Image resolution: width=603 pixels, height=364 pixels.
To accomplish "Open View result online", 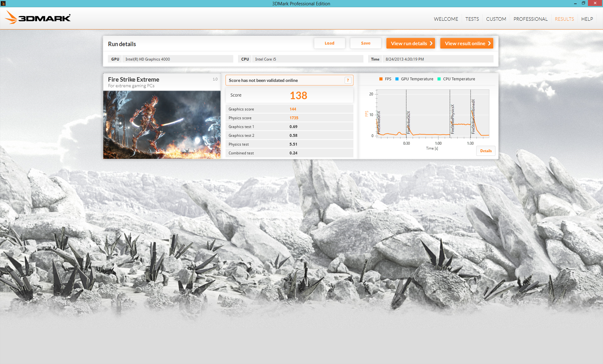I will (467, 43).
